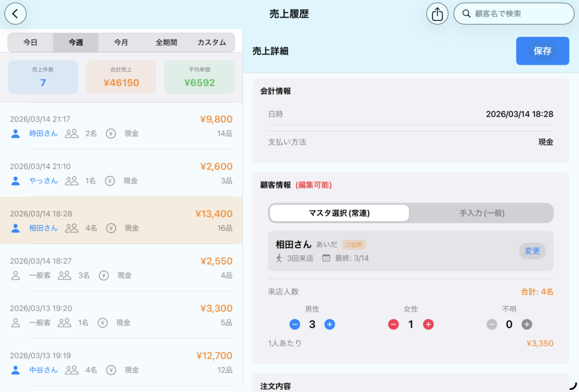This screenshot has width=579, height=392.
Task: Open やっさん customer name link
Action: [44, 181]
